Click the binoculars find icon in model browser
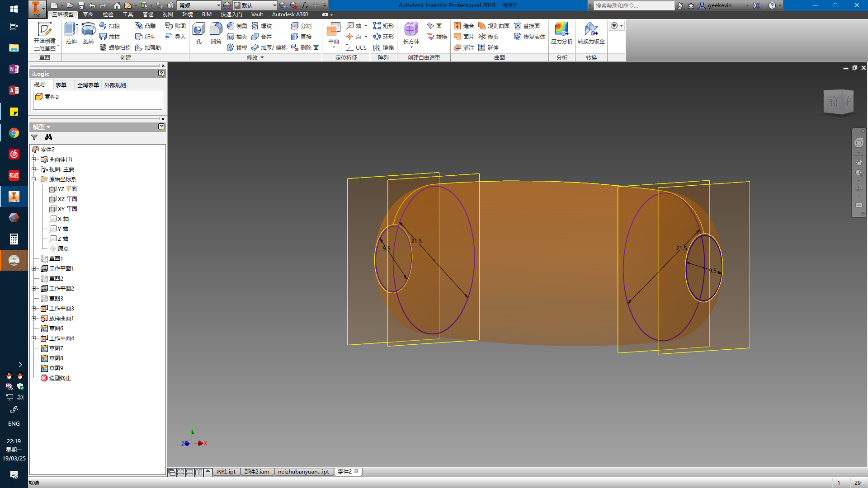Viewport: 868px width, 488px height. 48,137
